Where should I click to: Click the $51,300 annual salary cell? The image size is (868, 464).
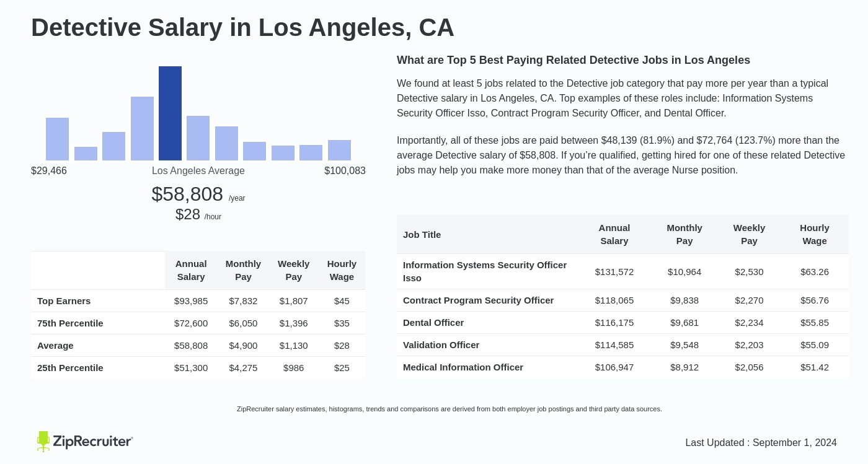pyautogui.click(x=191, y=368)
